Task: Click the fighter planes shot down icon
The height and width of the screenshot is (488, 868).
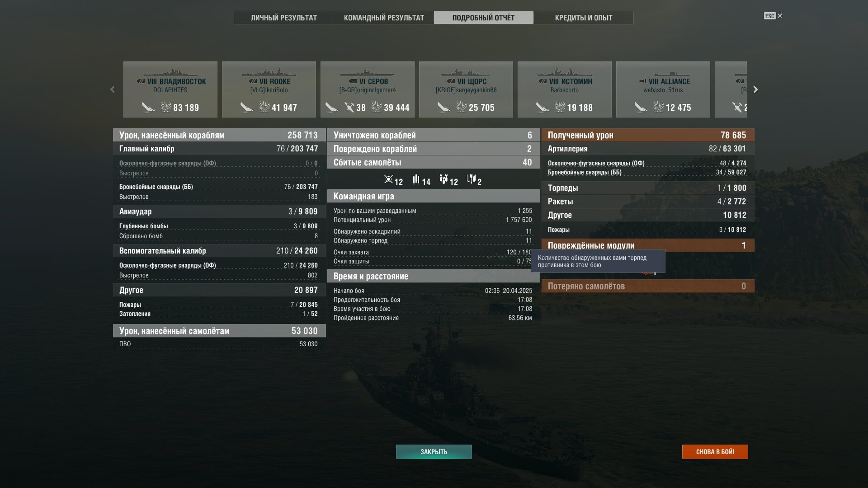Action: pos(388,179)
